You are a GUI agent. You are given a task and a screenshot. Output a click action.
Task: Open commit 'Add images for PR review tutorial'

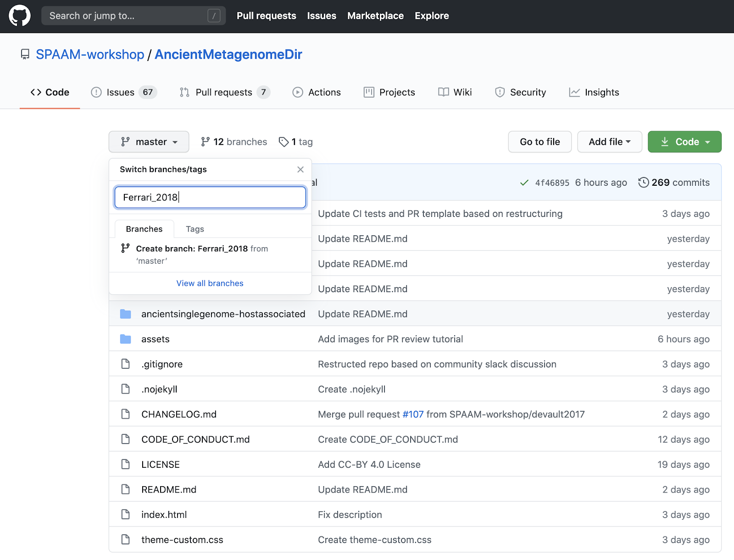[390, 339]
